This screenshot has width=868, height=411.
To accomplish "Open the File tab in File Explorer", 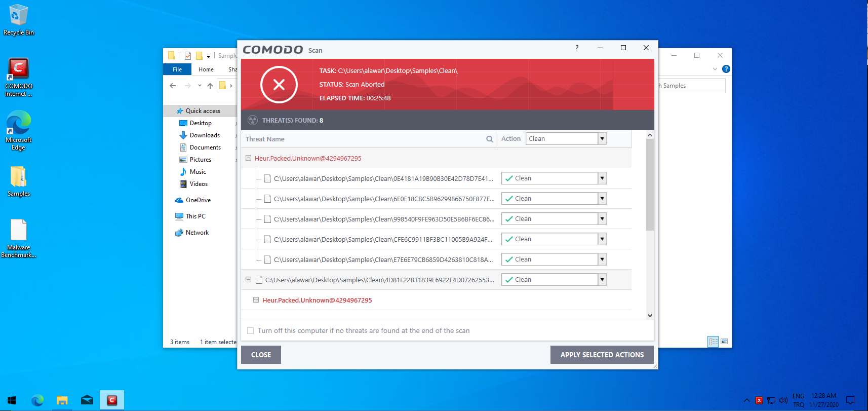I will [x=177, y=69].
